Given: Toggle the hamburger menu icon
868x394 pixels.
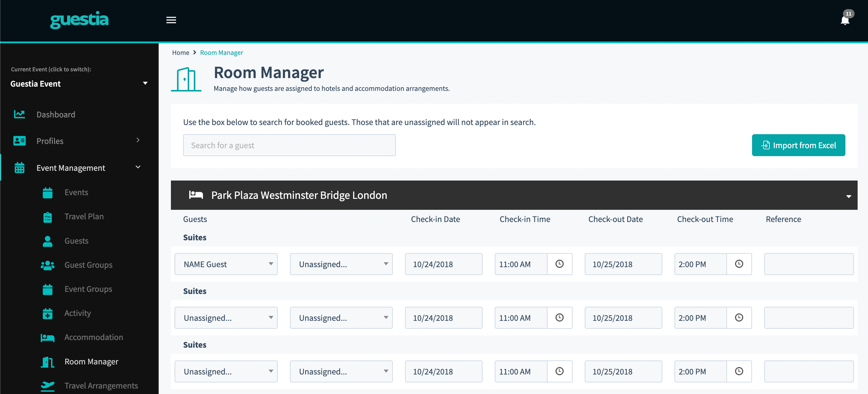Looking at the screenshot, I should pyautogui.click(x=171, y=20).
